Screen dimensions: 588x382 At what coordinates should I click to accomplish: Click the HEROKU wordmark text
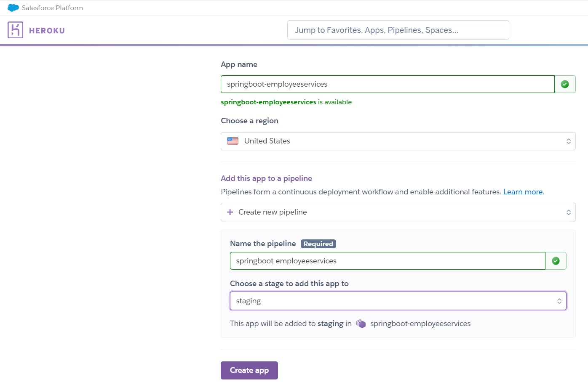coord(47,30)
